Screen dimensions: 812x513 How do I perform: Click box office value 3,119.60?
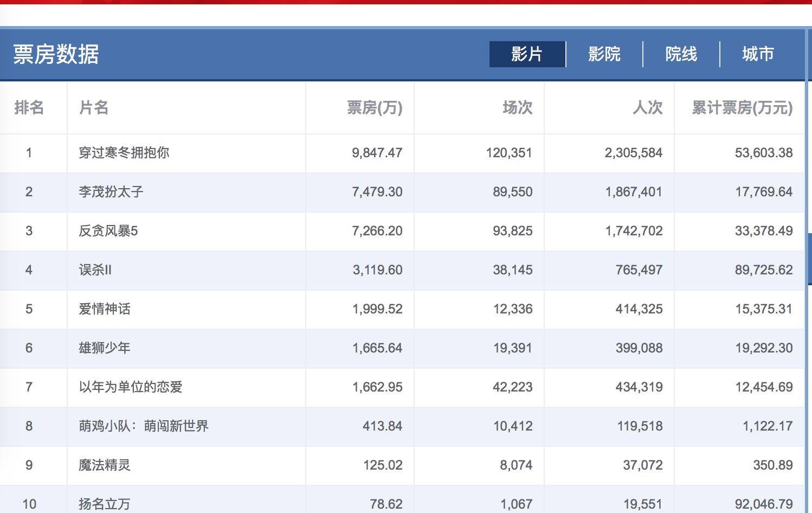click(378, 270)
